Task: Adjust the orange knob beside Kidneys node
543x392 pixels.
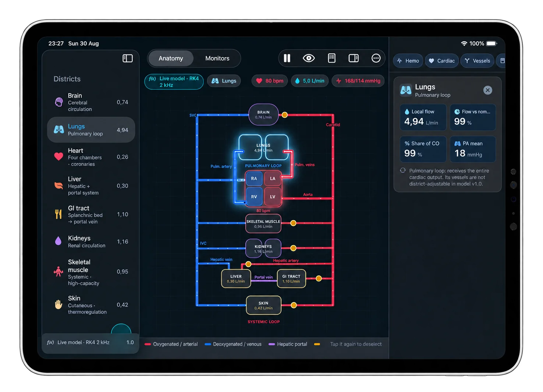Action: 293,248
